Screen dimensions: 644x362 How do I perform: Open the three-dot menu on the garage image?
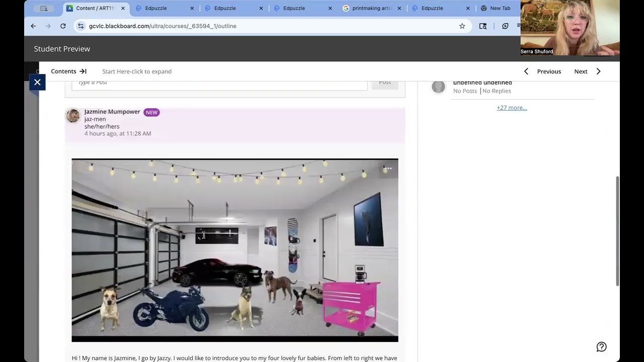[388, 169]
